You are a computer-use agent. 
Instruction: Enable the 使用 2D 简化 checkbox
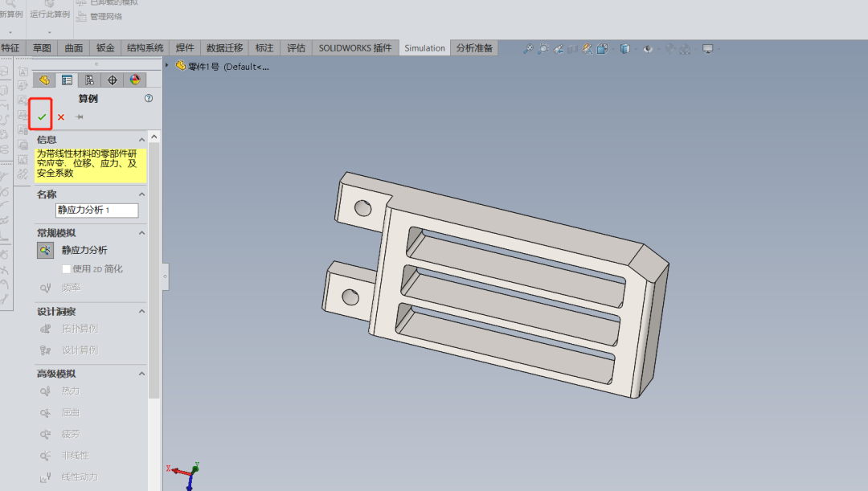[x=67, y=269]
